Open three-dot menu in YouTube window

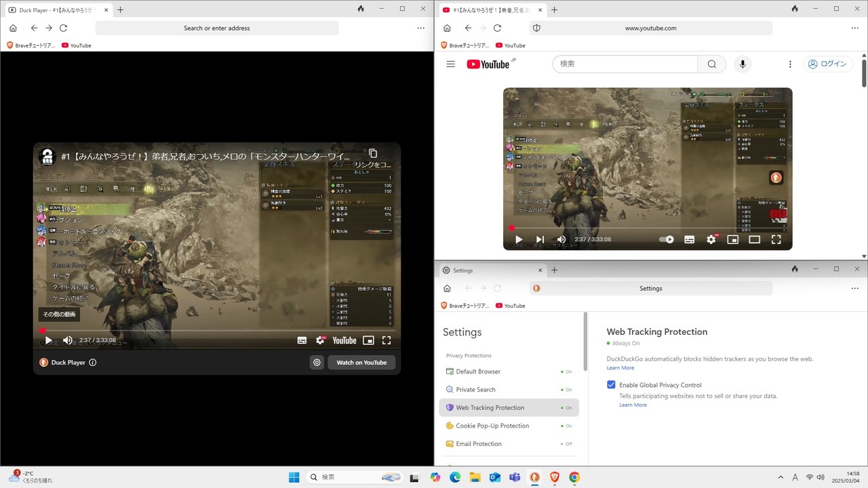854,28
